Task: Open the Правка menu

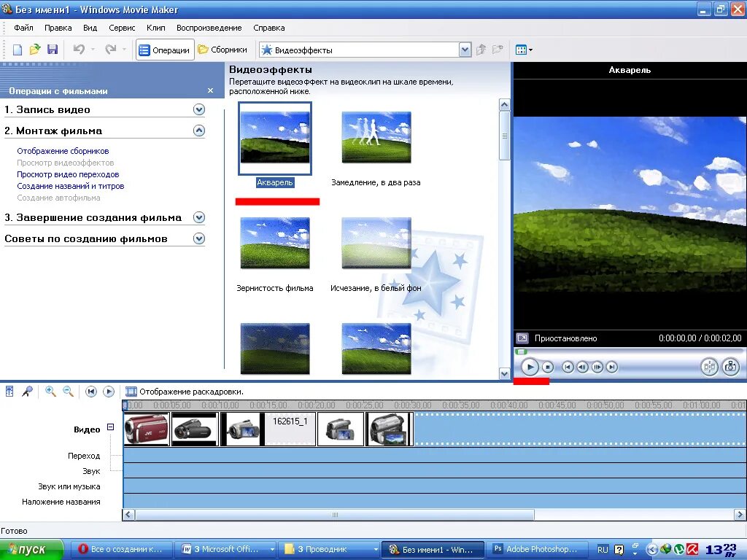Action: (58, 28)
